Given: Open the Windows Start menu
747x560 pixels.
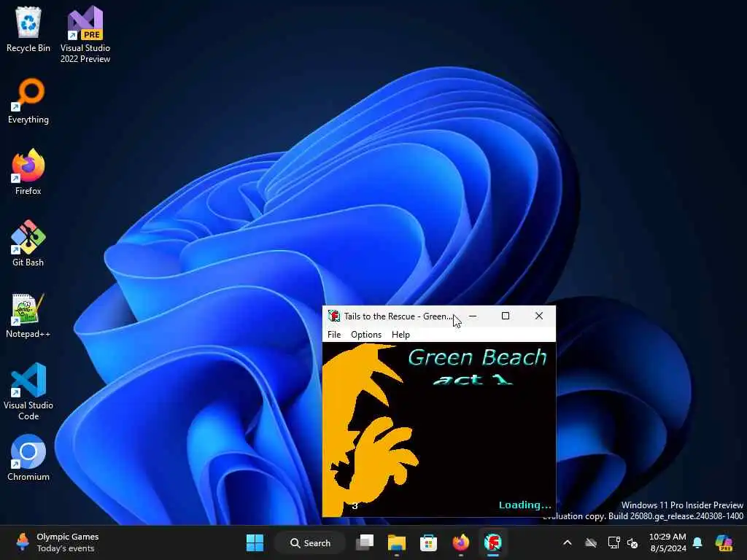Looking at the screenshot, I should pos(255,542).
